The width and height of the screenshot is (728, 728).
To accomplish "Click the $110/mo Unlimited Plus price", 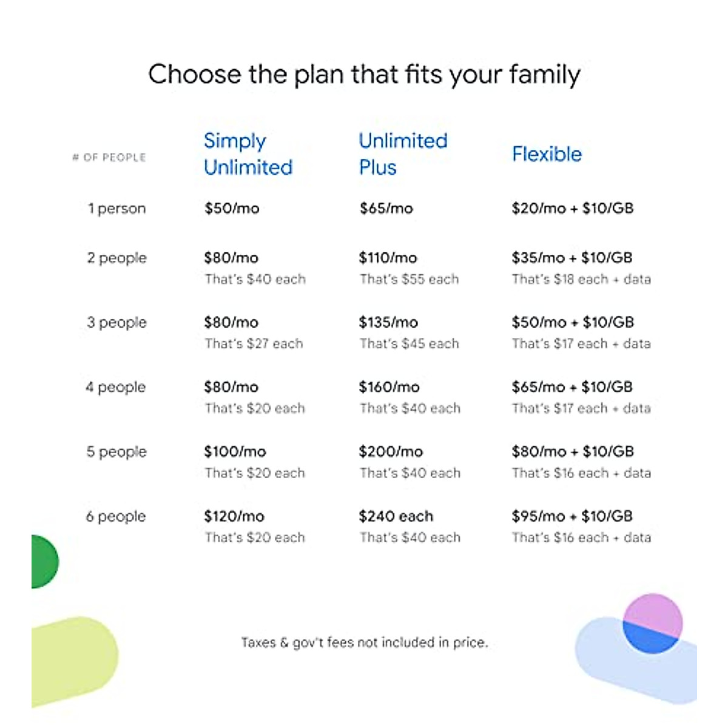I will coord(388,258).
